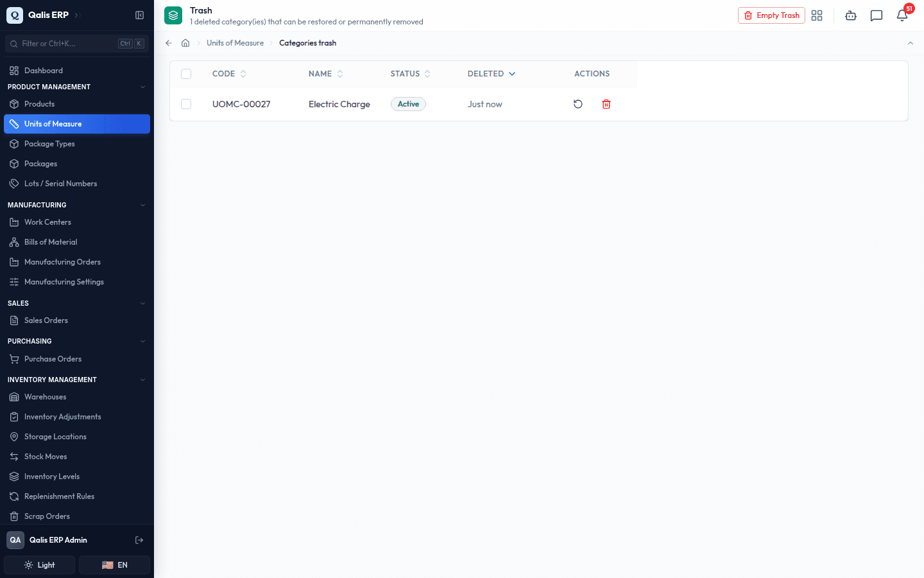The width and height of the screenshot is (924, 578).
Task: Collapse the Sales section
Action: 142,303
